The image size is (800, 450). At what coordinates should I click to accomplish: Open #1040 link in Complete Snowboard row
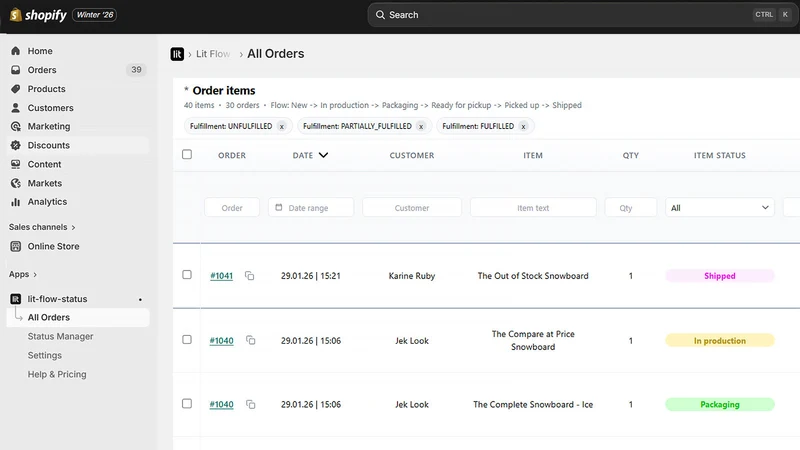pos(221,405)
